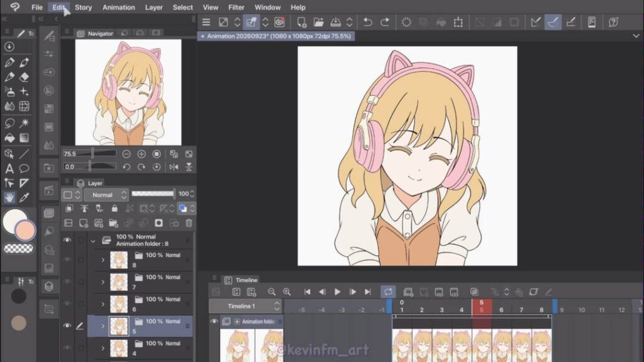This screenshot has width=644, height=362.
Task: Open the Timeline 1 selector dropdown
Action: 245,306
